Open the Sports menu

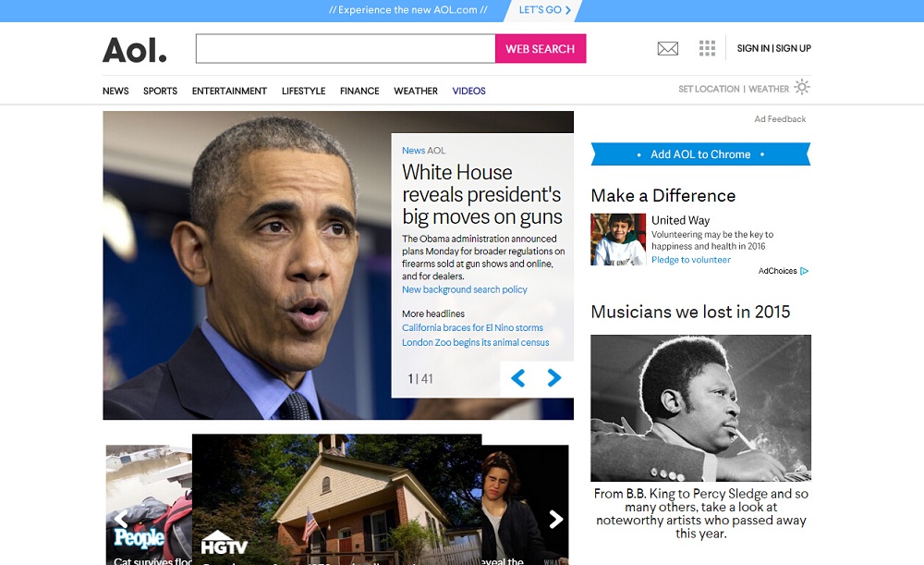tap(160, 91)
